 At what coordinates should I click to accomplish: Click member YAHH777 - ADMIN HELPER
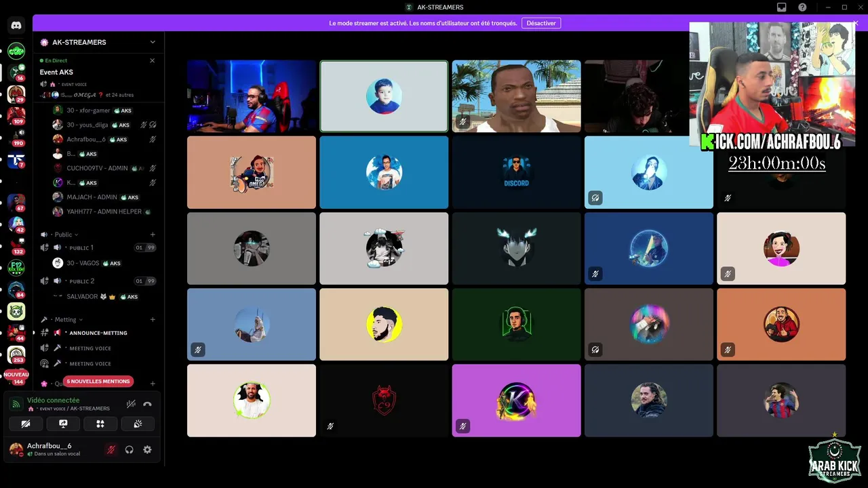105,211
